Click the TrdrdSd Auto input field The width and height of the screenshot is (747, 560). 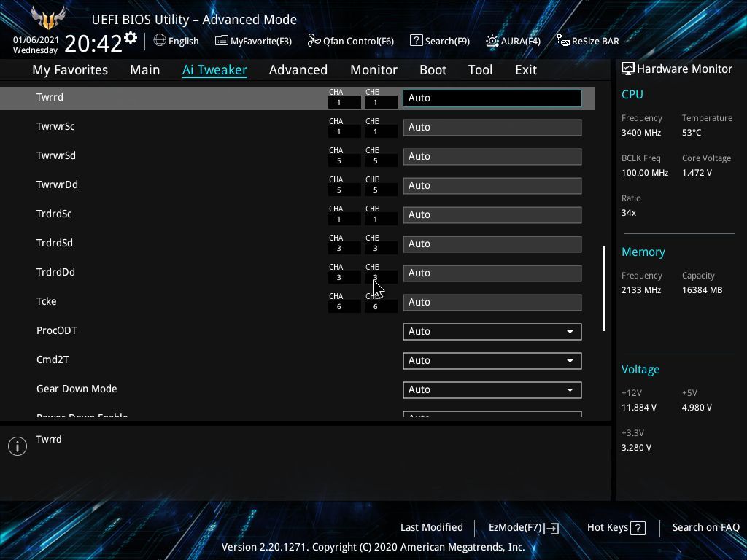(492, 244)
